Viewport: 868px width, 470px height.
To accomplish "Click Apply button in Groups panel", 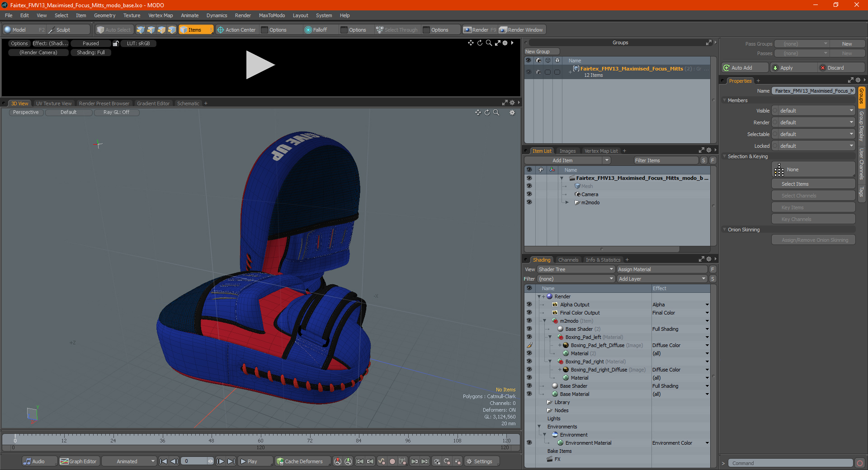I will (x=793, y=68).
